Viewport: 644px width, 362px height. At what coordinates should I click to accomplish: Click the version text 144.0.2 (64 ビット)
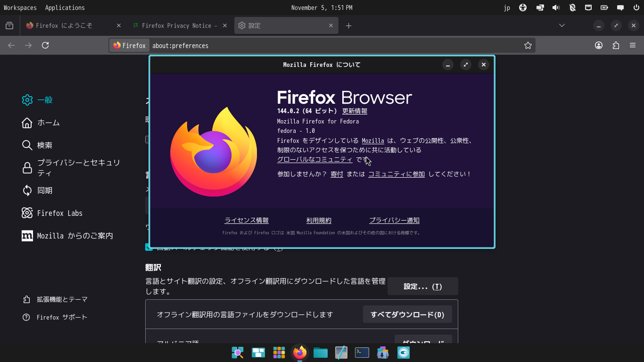tap(307, 111)
